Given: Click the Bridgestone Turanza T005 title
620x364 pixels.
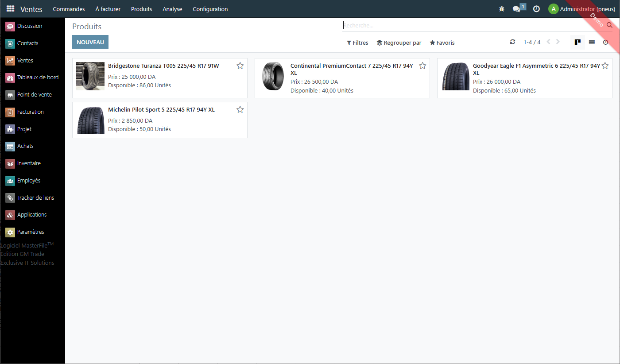Looking at the screenshot, I should pos(163,66).
